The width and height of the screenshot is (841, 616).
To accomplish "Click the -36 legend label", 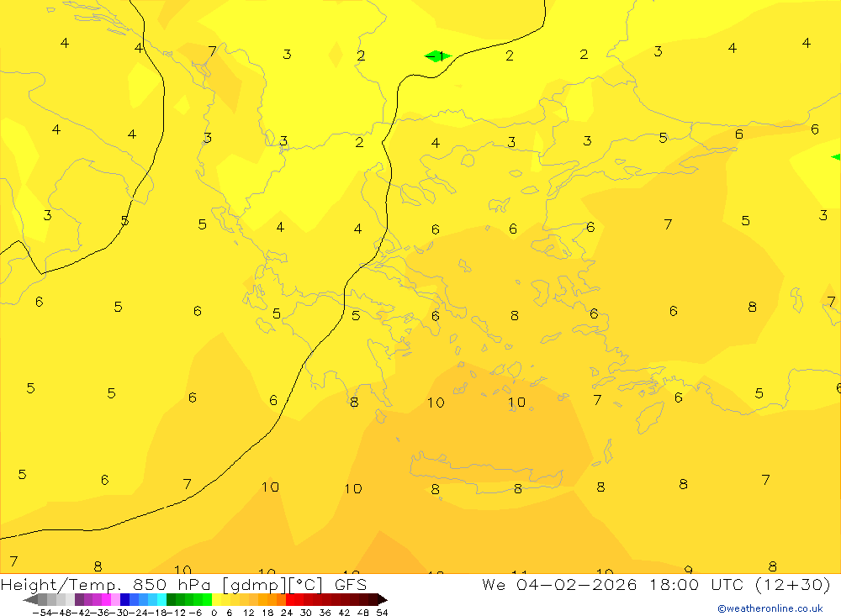I will click(x=100, y=613).
